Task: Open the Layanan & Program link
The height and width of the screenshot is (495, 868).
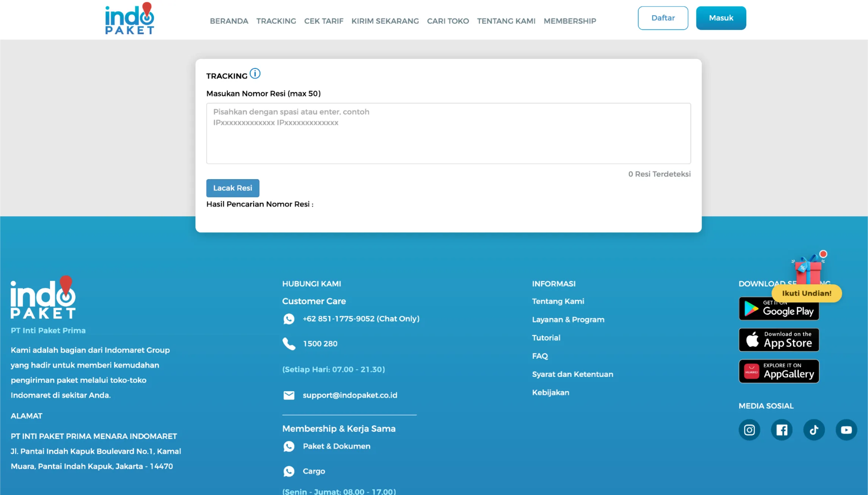Action: pos(568,320)
